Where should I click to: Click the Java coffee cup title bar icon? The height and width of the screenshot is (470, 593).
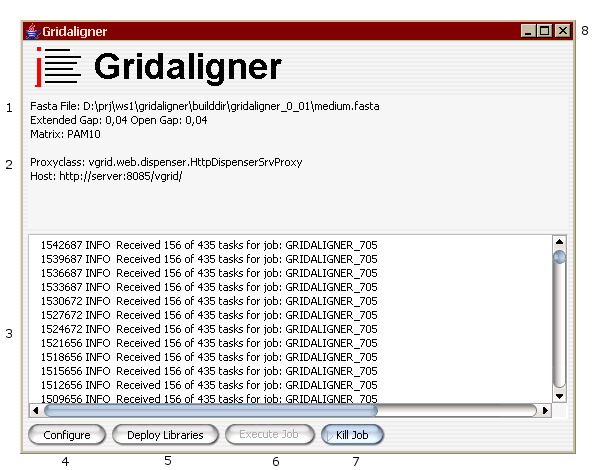pyautogui.click(x=33, y=31)
